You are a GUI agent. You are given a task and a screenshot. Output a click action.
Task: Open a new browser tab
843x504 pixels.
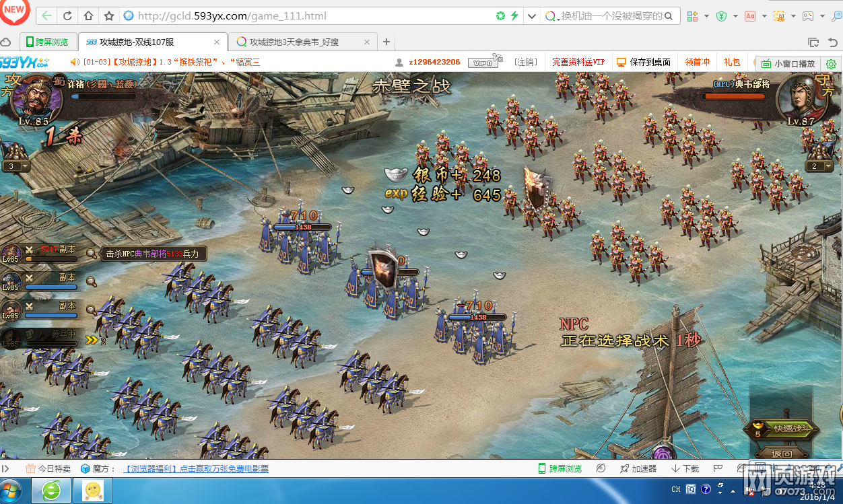click(386, 42)
